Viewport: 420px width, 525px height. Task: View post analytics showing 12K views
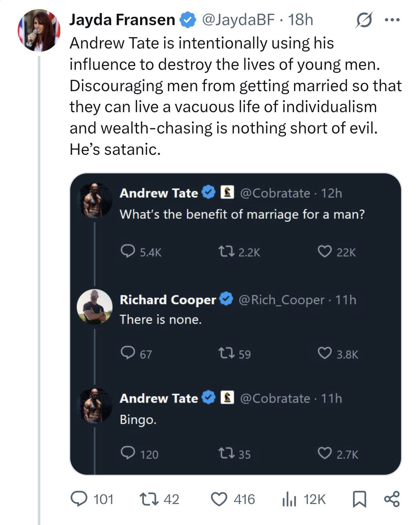click(289, 499)
